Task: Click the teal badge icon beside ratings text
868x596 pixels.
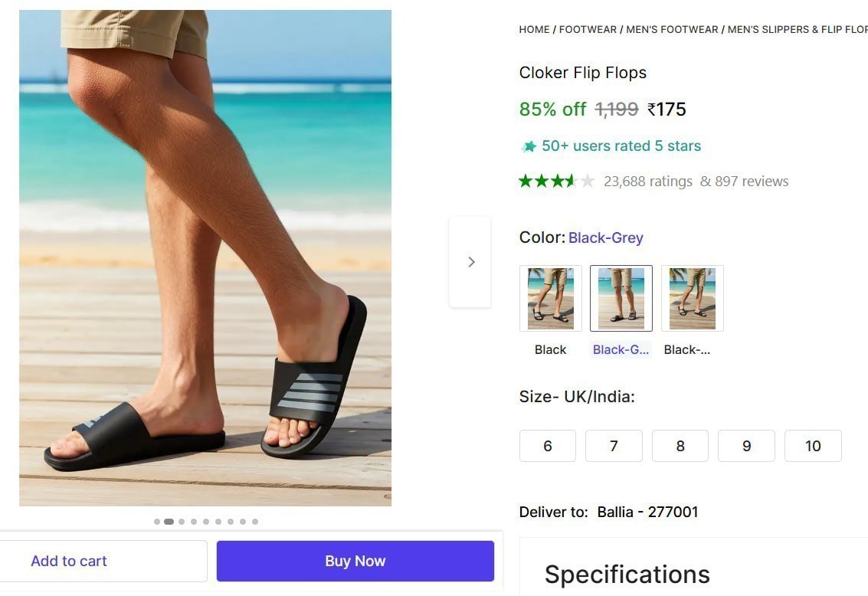Action: tap(529, 145)
